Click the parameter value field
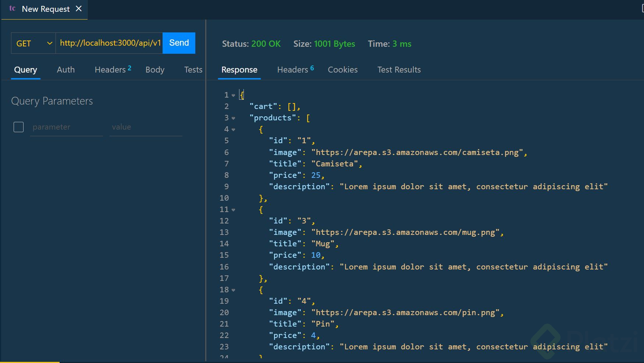The height and width of the screenshot is (363, 644). [x=146, y=127]
